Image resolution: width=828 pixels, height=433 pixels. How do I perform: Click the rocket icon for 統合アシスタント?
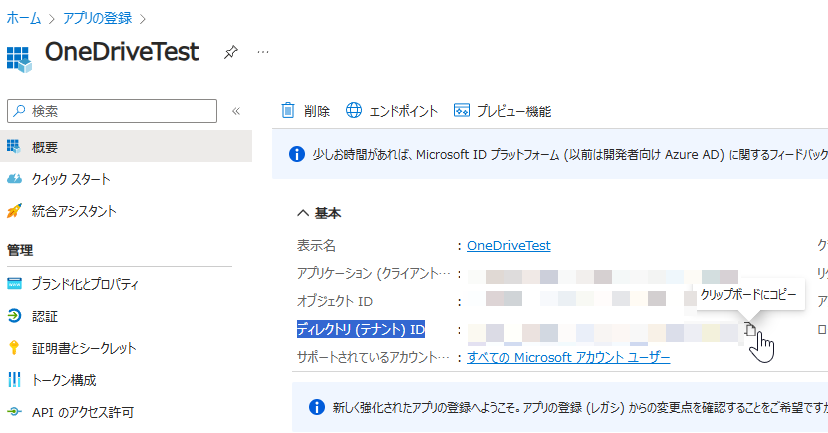pyautogui.click(x=14, y=211)
